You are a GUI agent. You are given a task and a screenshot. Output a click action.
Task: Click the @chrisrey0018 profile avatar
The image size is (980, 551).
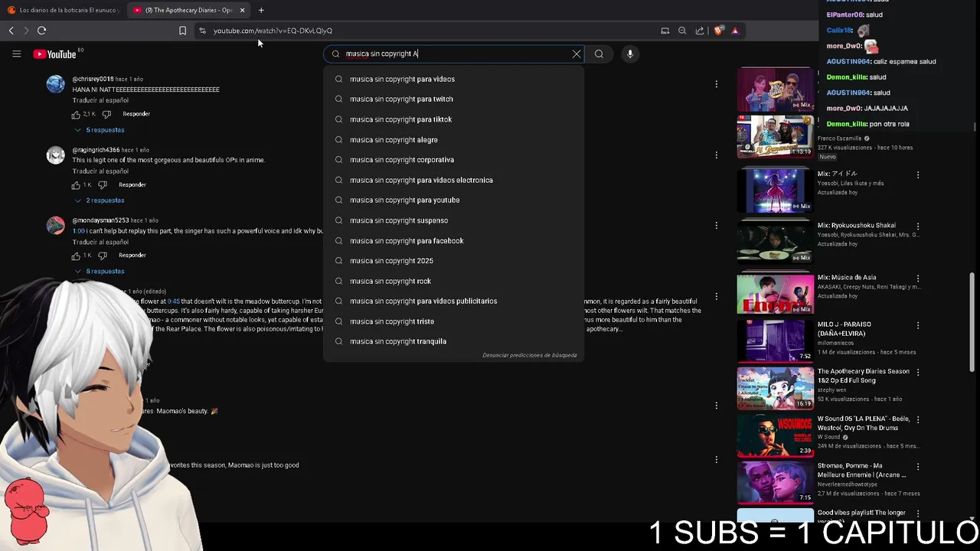(55, 84)
